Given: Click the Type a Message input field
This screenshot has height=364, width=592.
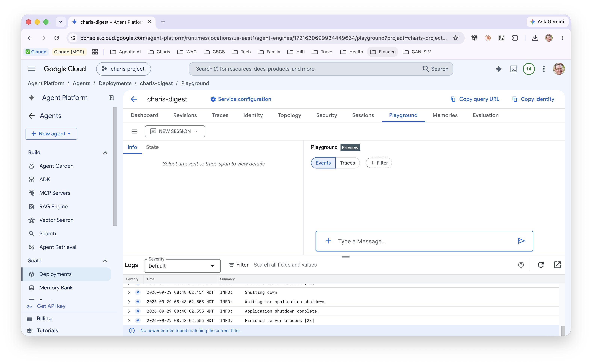Looking at the screenshot, I should [424, 241].
